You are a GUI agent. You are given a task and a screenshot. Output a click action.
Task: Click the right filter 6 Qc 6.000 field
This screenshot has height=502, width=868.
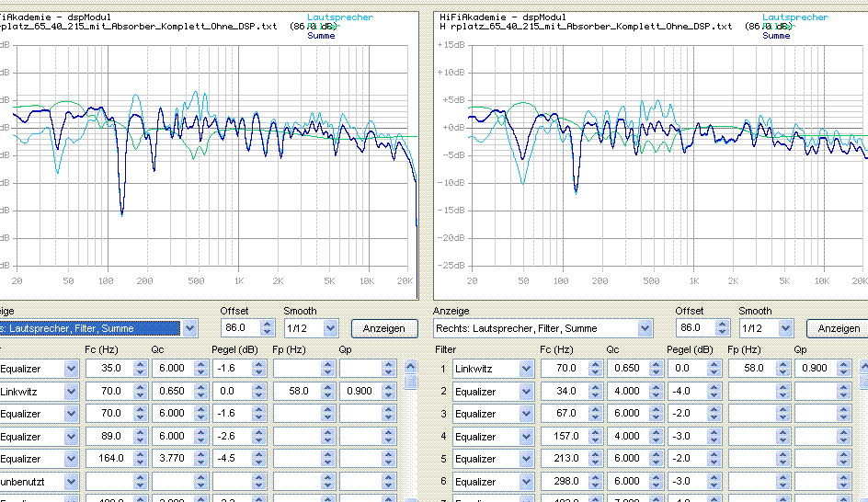pos(626,482)
